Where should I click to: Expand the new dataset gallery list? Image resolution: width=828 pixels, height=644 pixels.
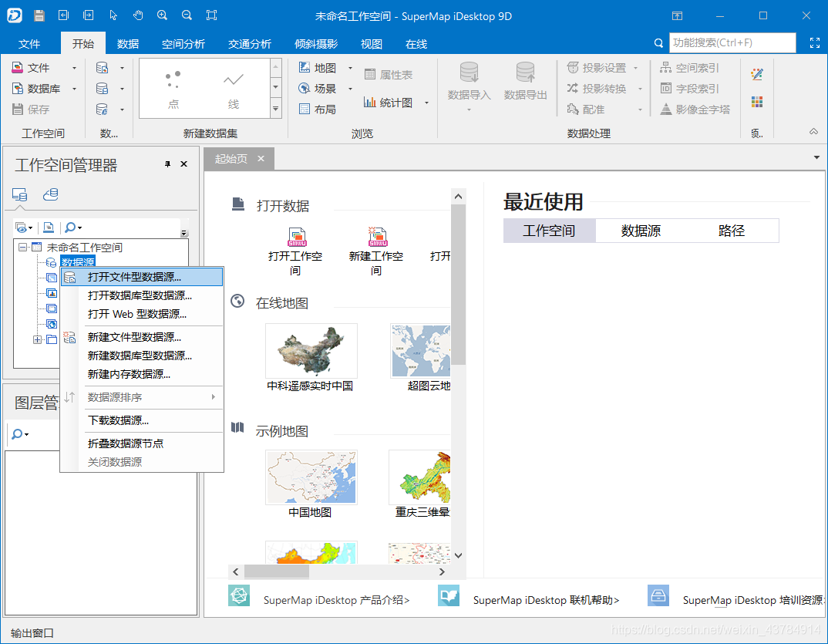click(276, 109)
